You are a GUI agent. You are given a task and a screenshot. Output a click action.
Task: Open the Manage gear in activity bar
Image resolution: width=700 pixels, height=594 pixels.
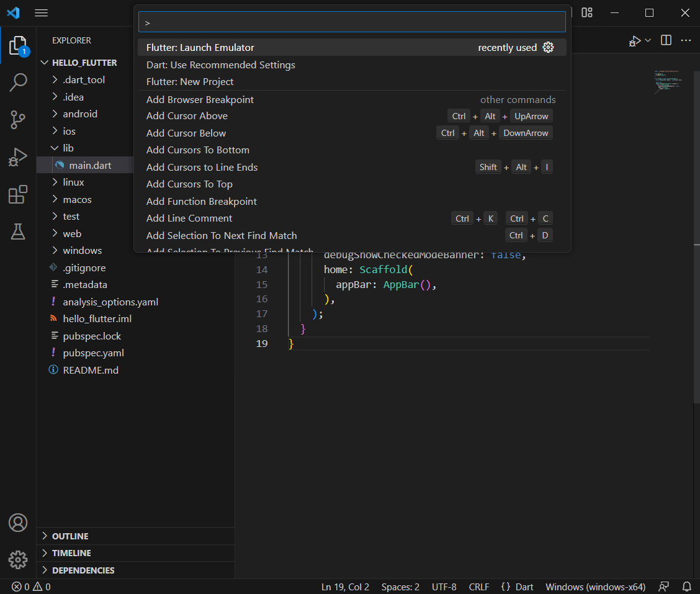18,559
